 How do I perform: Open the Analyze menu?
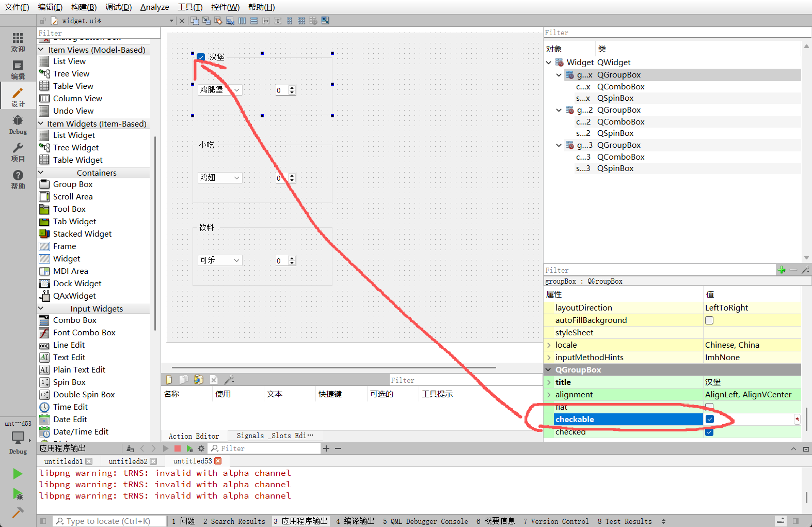coord(155,7)
